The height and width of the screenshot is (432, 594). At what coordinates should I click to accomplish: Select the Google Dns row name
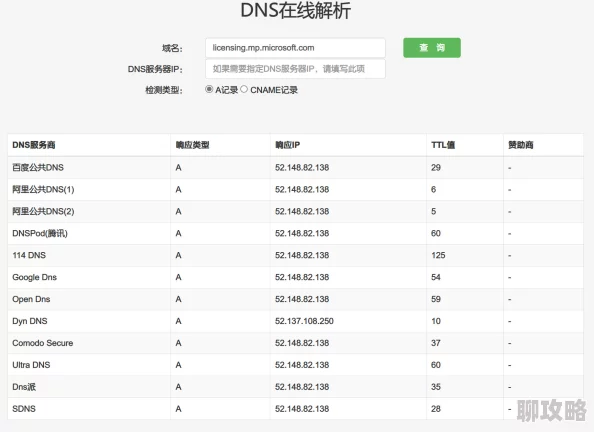click(x=34, y=277)
